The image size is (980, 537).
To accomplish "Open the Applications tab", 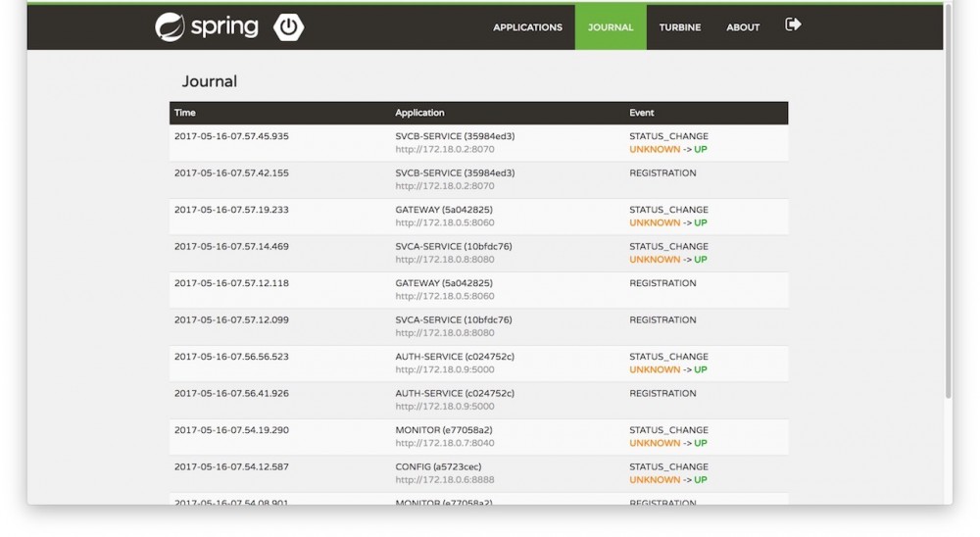I will (x=527, y=27).
